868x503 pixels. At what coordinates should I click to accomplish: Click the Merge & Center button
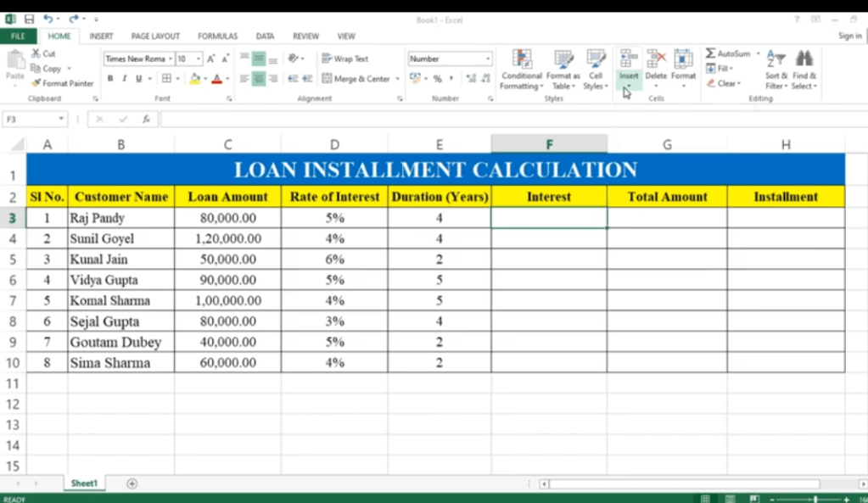tap(356, 79)
